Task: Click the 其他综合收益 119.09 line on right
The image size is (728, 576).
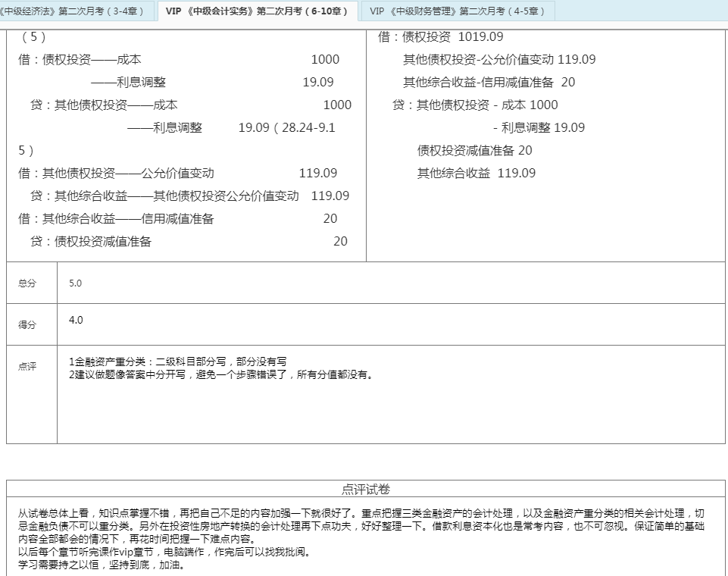Action: click(476, 174)
